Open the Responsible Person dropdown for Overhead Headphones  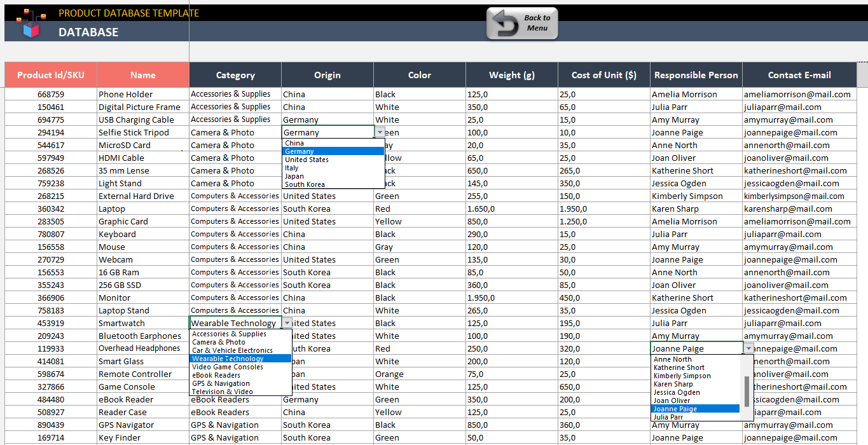point(748,348)
